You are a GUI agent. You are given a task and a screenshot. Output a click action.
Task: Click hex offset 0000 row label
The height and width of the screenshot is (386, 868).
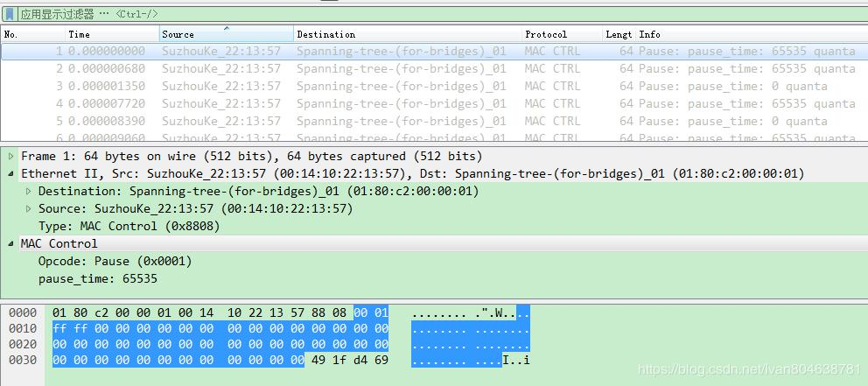22,312
